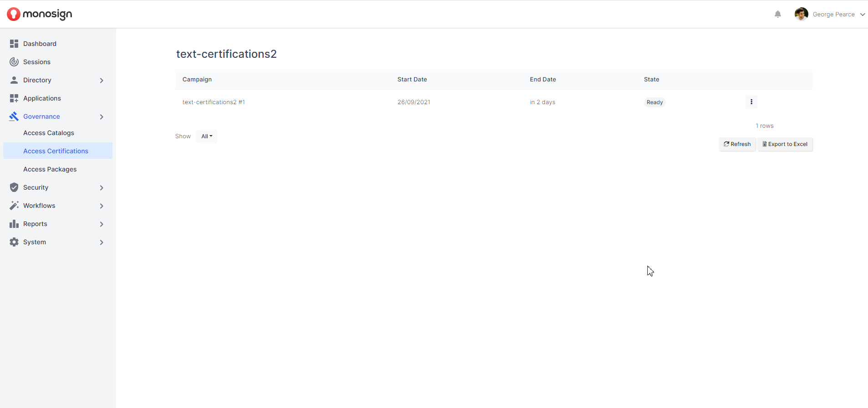
Task: Click Export to Excel button
Action: tap(785, 144)
